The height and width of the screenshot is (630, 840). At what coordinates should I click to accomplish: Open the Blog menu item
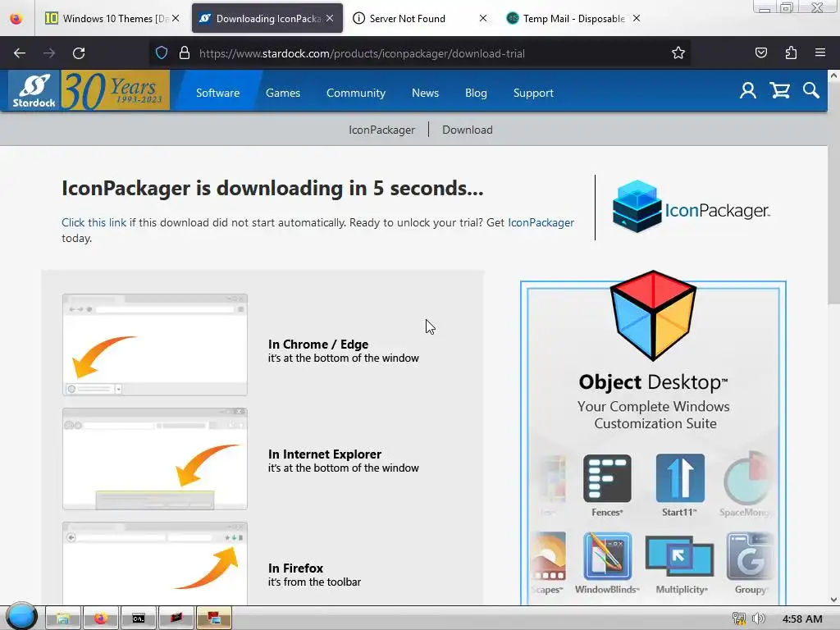(x=476, y=93)
